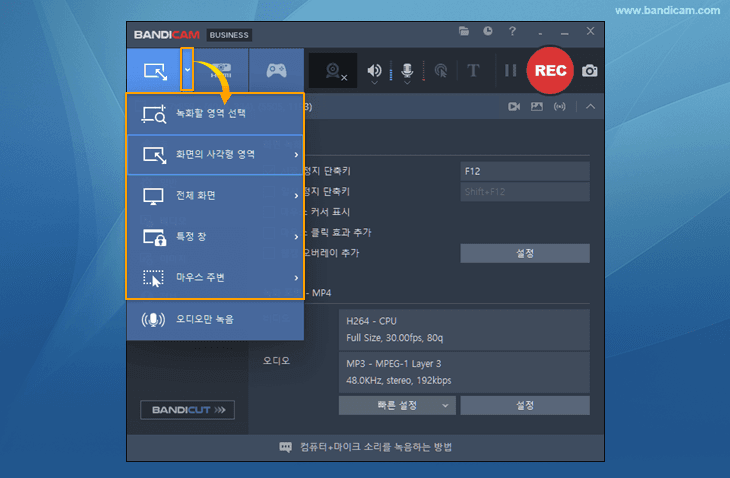This screenshot has width=730, height=478.
Task: Open the BANDICUT link button
Action: [x=187, y=410]
